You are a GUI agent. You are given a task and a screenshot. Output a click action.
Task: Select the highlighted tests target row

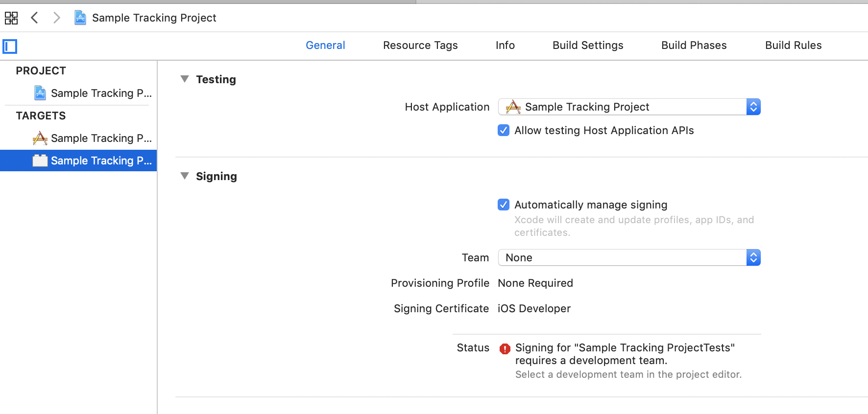pos(78,161)
